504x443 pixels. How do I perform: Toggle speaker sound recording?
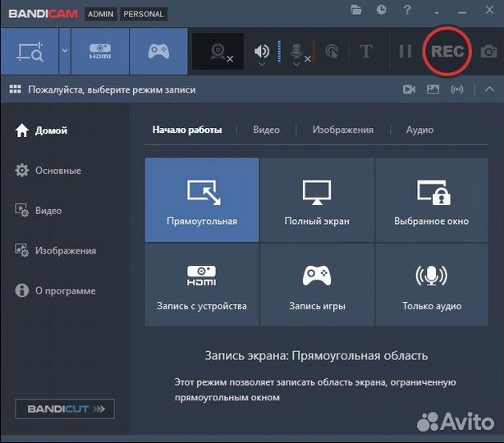click(262, 51)
